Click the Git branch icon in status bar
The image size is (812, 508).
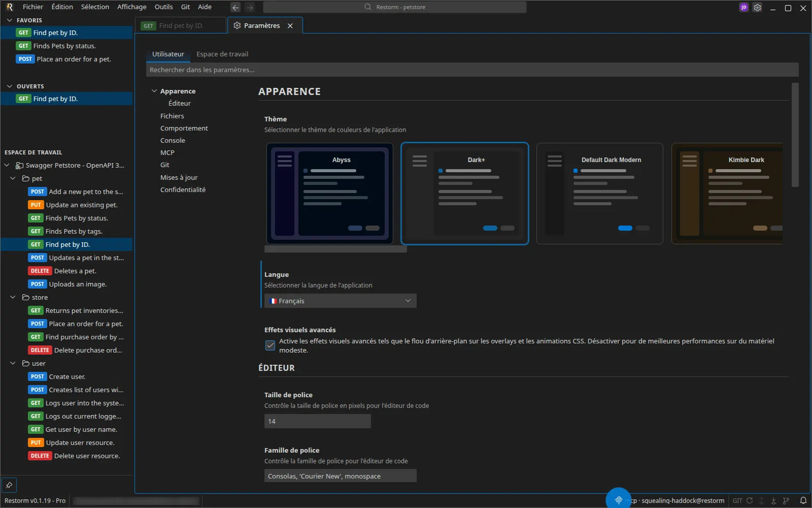pyautogui.click(x=786, y=500)
